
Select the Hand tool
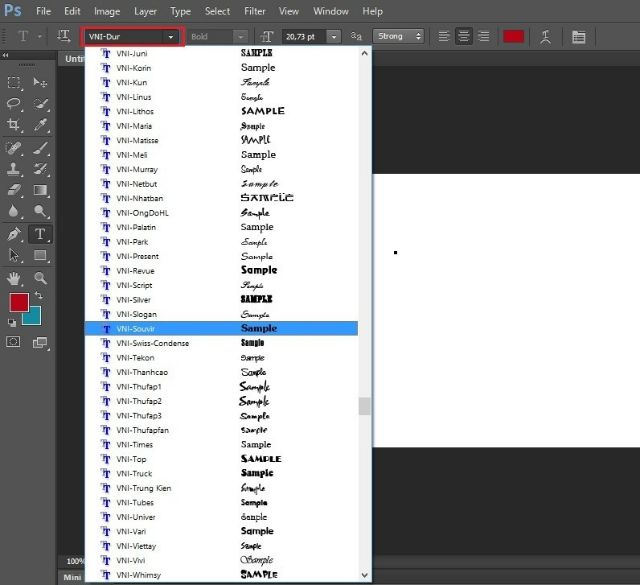(x=14, y=278)
